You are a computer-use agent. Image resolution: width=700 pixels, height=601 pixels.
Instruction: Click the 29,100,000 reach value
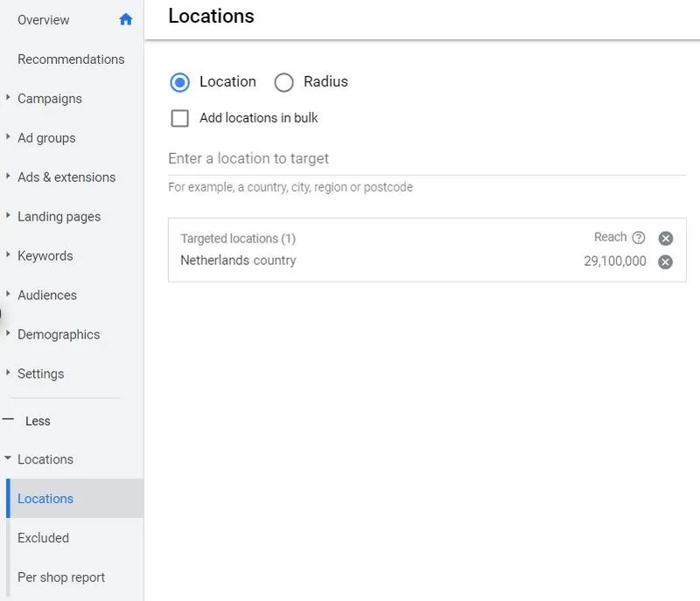(x=615, y=261)
